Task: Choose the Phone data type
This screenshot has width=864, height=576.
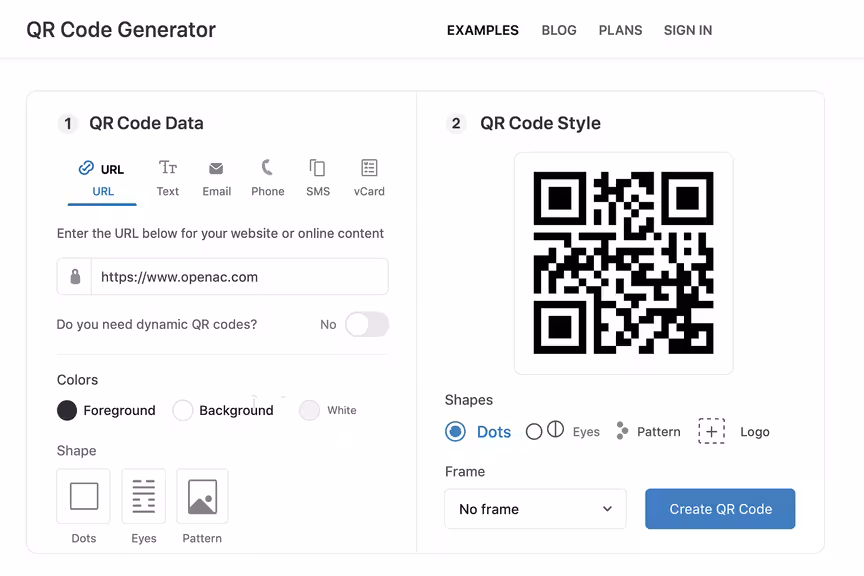Action: pos(268,179)
